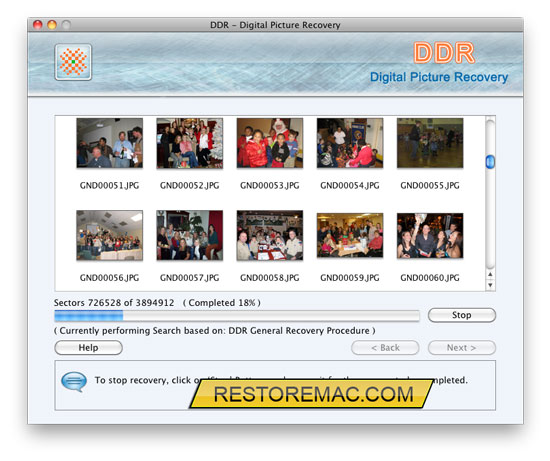550x461 pixels.
Task: Select thumbnail GND00051.JPG
Action: coord(109,143)
